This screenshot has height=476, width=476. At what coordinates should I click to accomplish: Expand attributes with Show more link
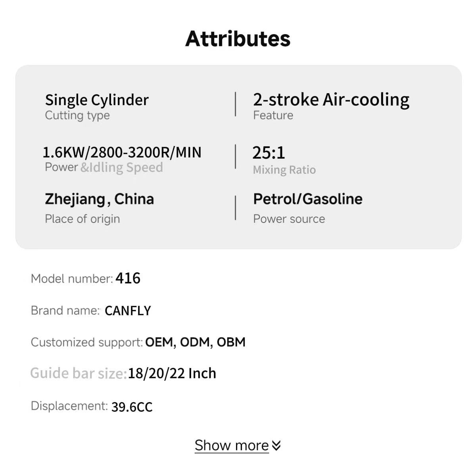232,445
